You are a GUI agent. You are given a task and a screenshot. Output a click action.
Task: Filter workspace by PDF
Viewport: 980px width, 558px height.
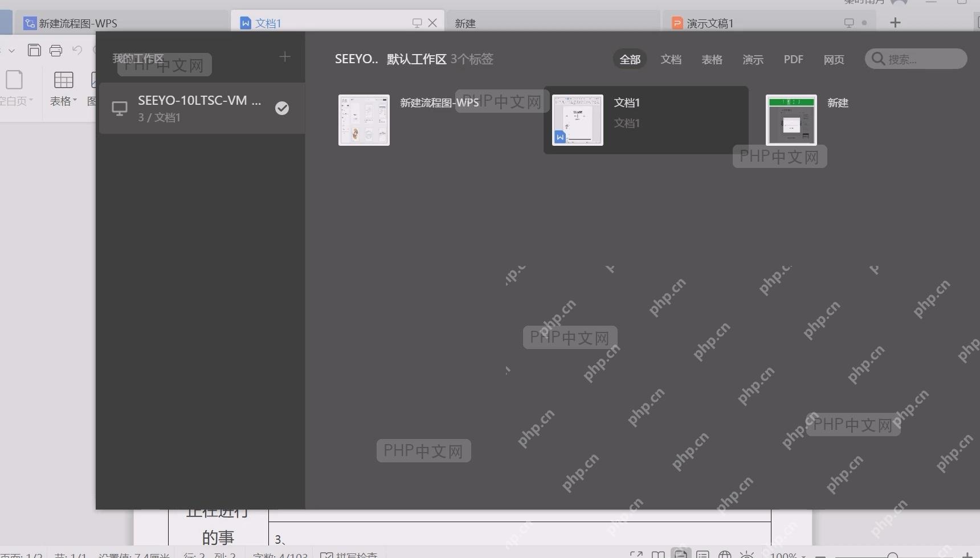793,59
